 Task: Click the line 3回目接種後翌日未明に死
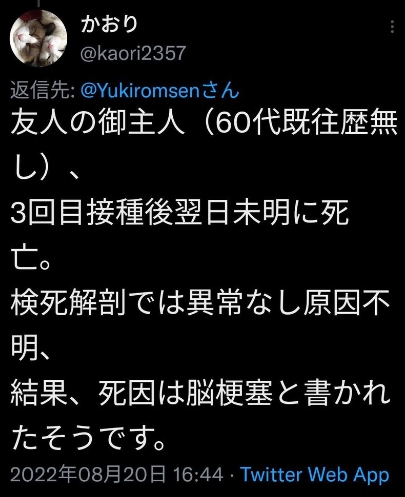(x=179, y=213)
